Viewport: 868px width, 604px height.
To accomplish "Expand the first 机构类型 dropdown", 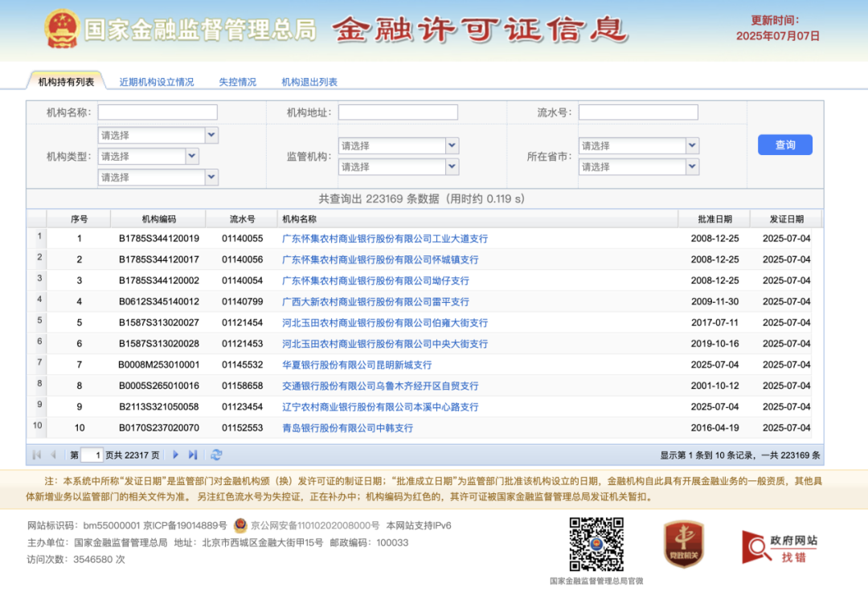I will 158,135.
